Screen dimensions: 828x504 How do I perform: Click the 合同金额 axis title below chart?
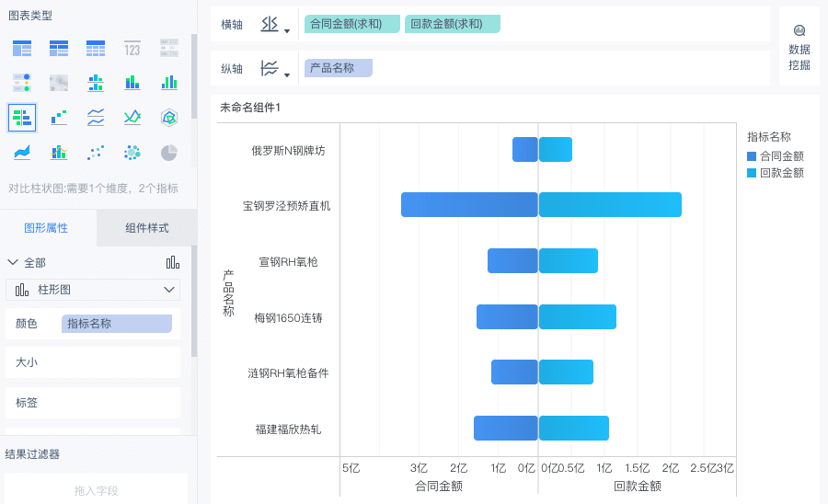[x=439, y=486]
